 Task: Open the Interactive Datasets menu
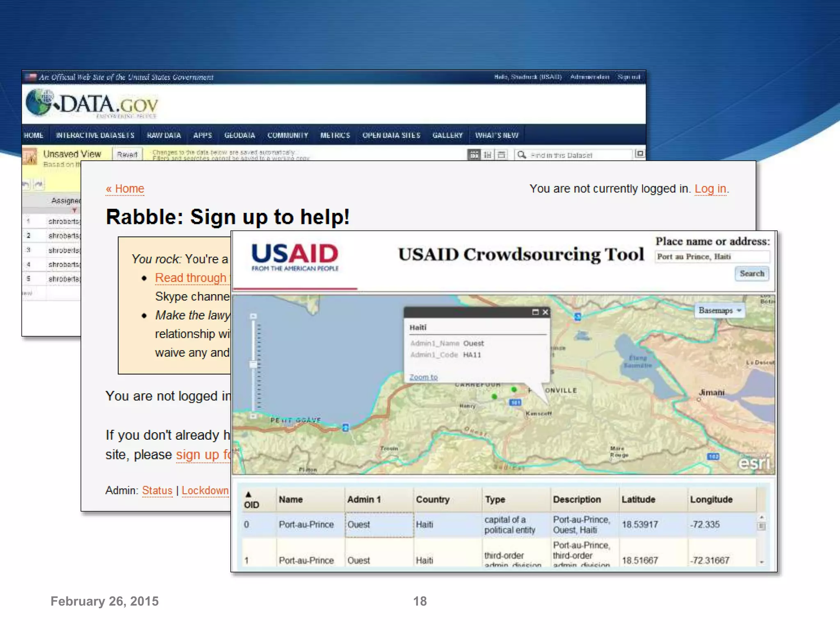point(95,135)
